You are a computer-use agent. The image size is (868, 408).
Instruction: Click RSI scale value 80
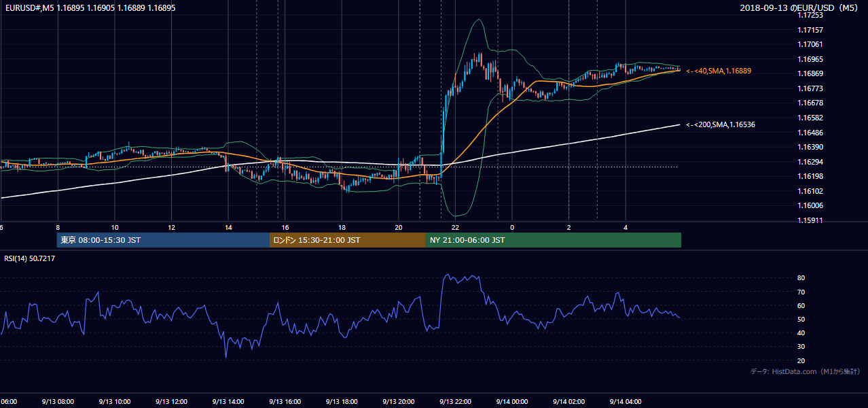point(801,278)
